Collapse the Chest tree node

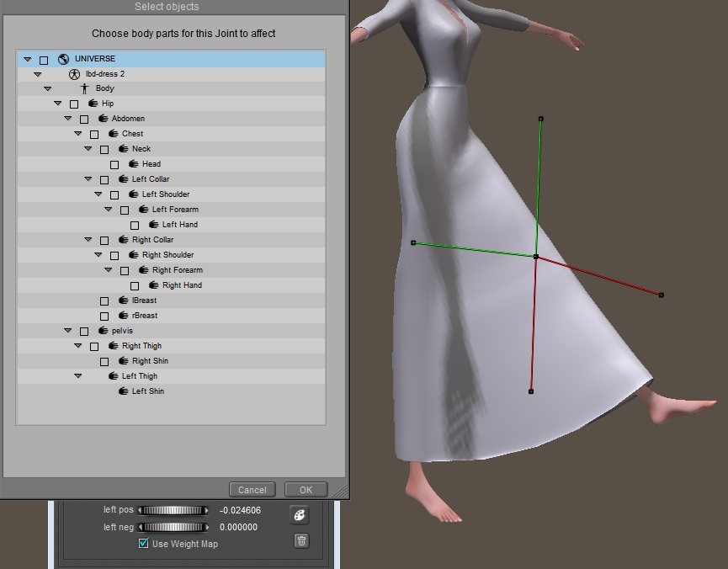click(77, 134)
